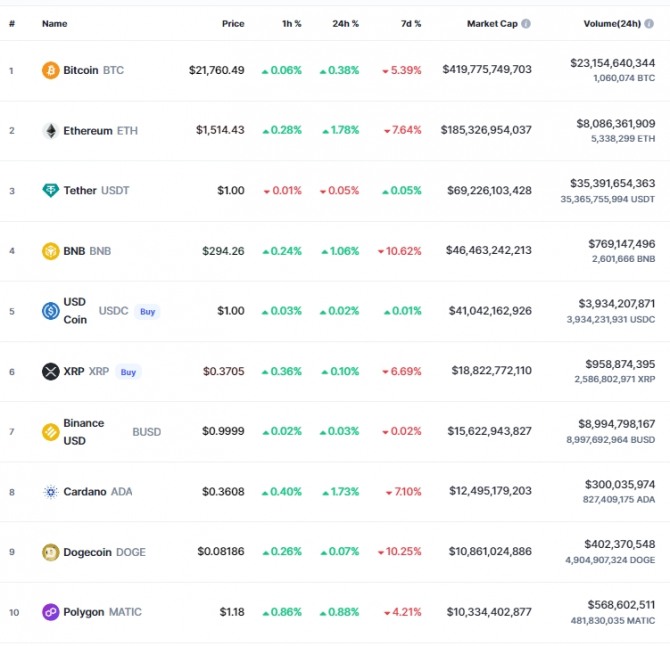Click the BNB yellow logo icon
The height and width of the screenshot is (646, 670).
pyautogui.click(x=50, y=251)
